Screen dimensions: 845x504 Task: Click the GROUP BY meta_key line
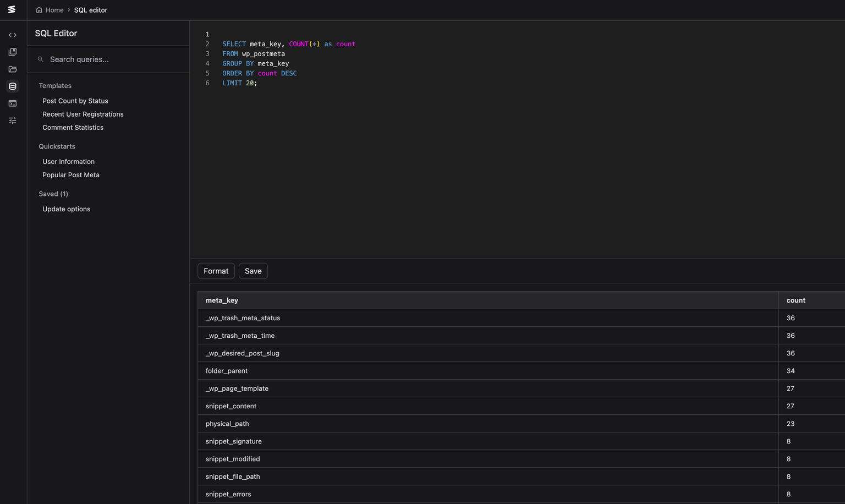tap(256, 64)
